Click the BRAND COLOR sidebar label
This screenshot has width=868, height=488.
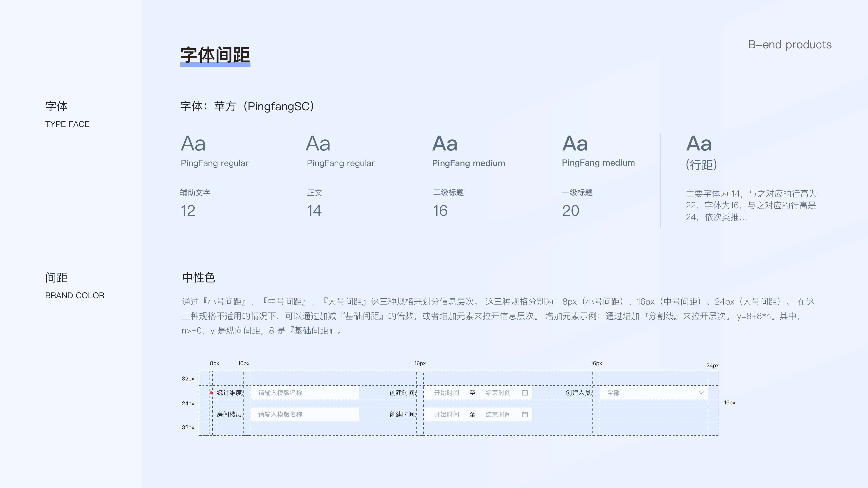pos(75,295)
